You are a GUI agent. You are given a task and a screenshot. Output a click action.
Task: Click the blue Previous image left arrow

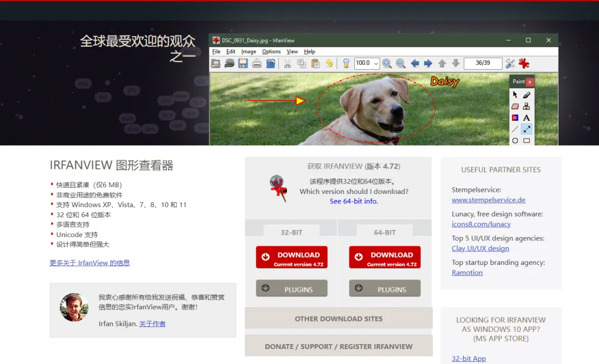(x=414, y=63)
